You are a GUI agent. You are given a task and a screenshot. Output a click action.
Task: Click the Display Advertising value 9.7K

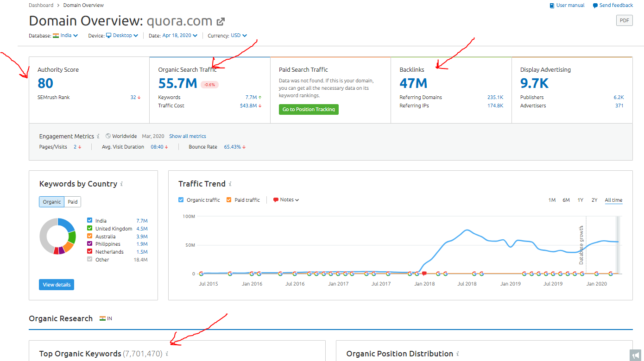tap(535, 83)
